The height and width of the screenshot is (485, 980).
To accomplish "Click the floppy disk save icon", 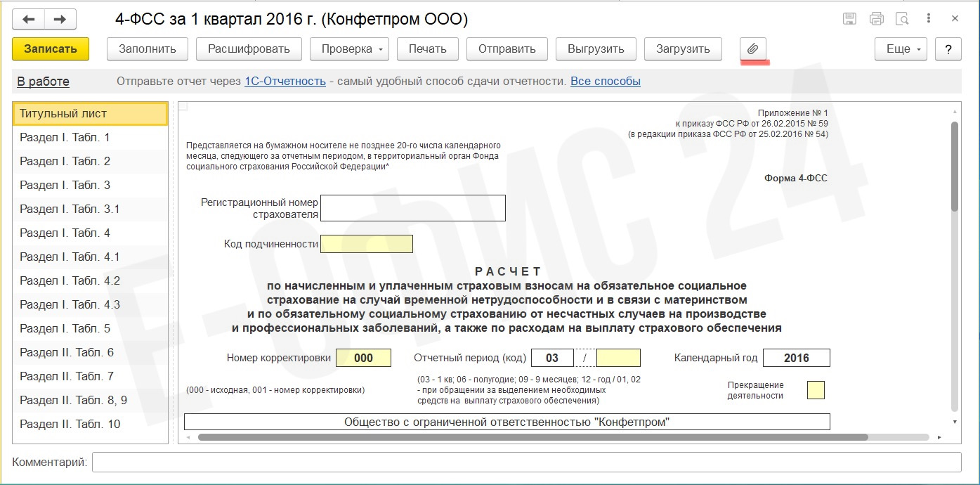I will tap(849, 19).
